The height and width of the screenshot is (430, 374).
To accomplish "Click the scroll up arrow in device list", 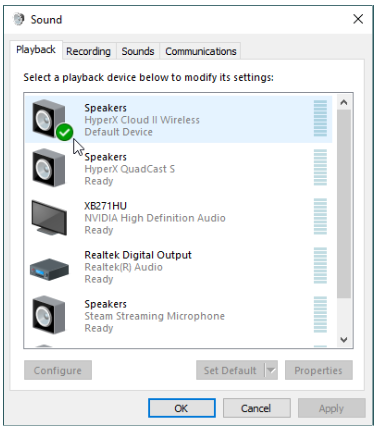I will 344,102.
